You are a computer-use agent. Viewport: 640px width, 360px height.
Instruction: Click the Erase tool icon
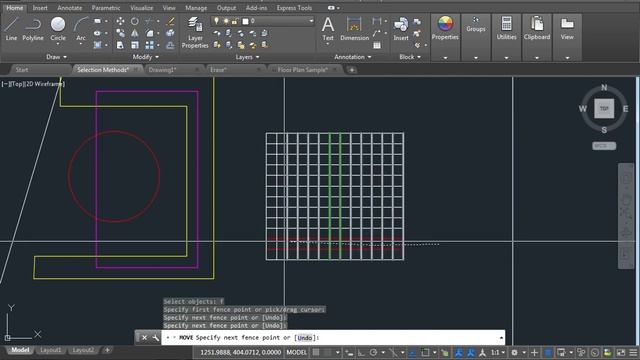coord(171,21)
